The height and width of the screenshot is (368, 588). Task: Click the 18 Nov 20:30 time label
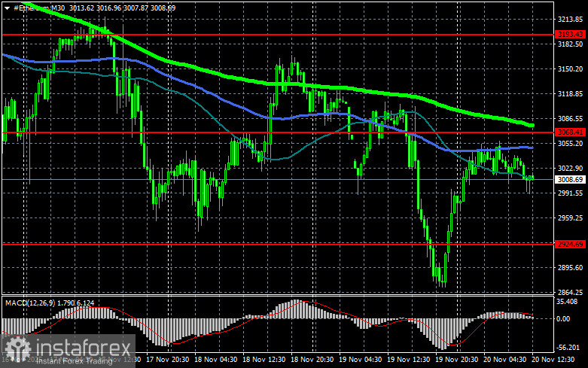312,360
